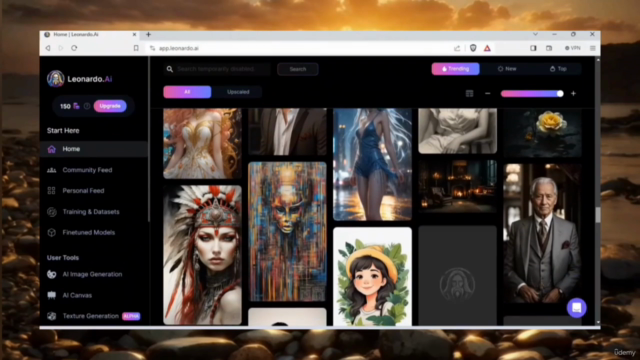Image resolution: width=640 pixels, height=360 pixels.
Task: Click the page vertical scrollbar thumb
Action: pos(598,215)
